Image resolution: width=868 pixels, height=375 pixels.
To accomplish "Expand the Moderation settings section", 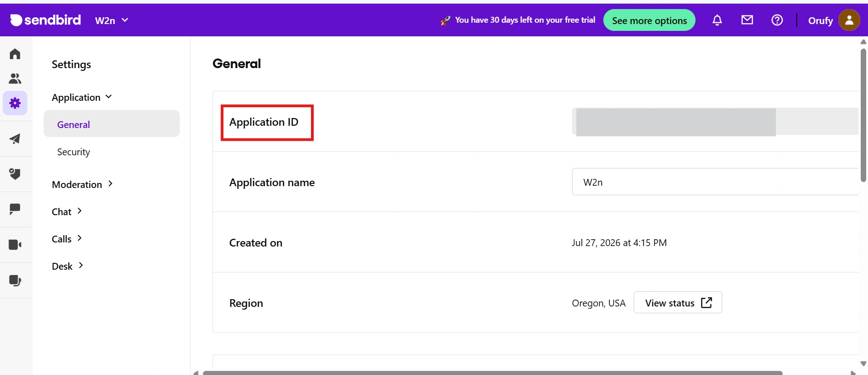I will (82, 184).
